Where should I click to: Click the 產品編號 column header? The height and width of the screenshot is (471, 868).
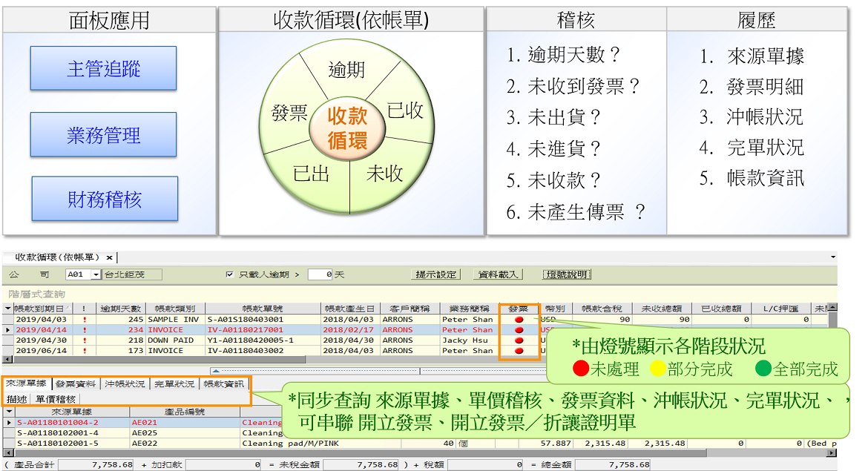pos(184,412)
